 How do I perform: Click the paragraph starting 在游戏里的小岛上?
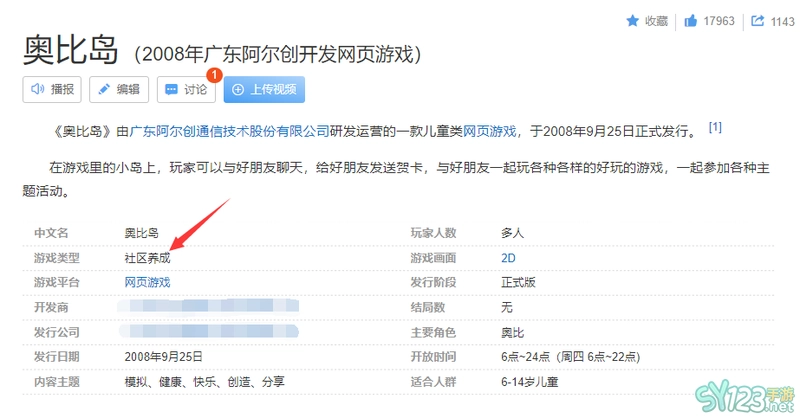pyautogui.click(x=396, y=179)
